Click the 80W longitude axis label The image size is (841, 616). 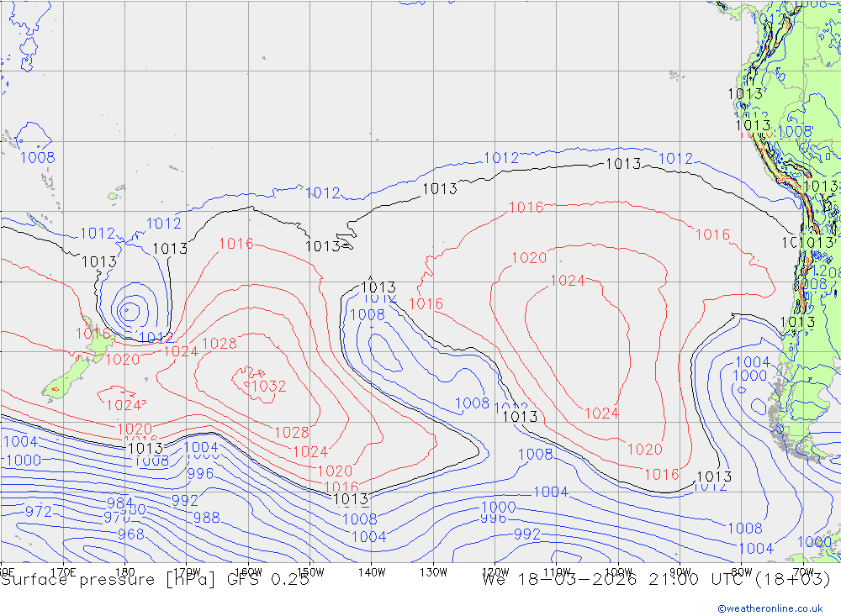742,572
